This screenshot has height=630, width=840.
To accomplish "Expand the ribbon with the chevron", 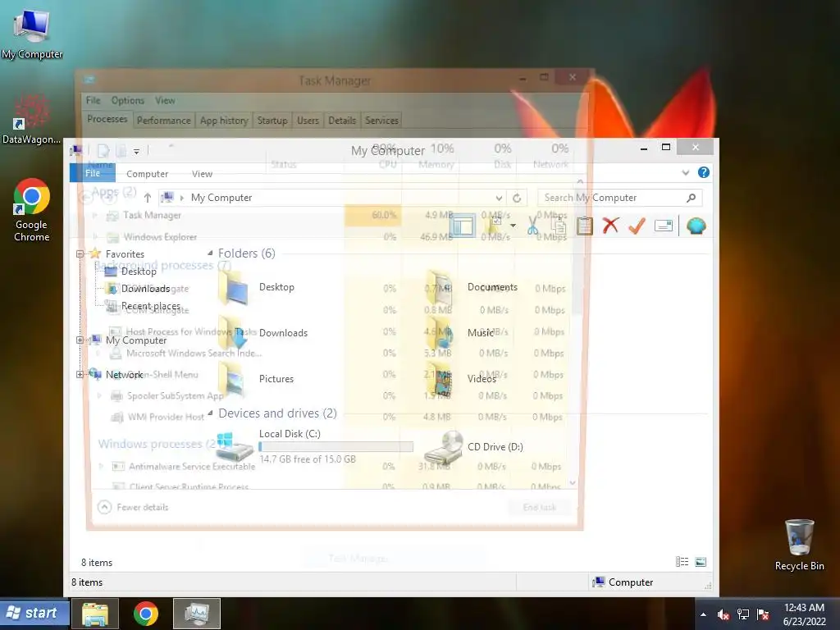I will click(685, 172).
